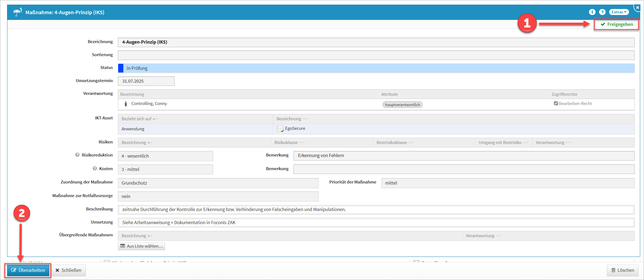Click help icon next to Risikoreduktion
Image resolution: width=644 pixels, height=280 pixels.
77,155
